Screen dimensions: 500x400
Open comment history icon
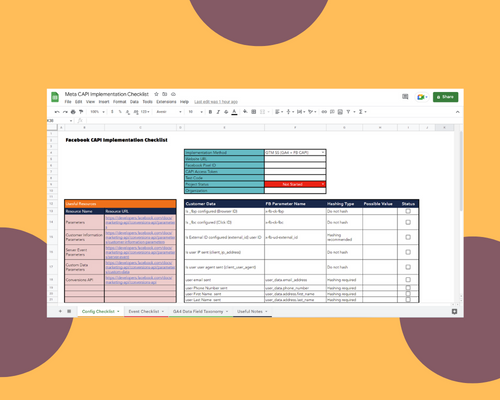point(405,97)
